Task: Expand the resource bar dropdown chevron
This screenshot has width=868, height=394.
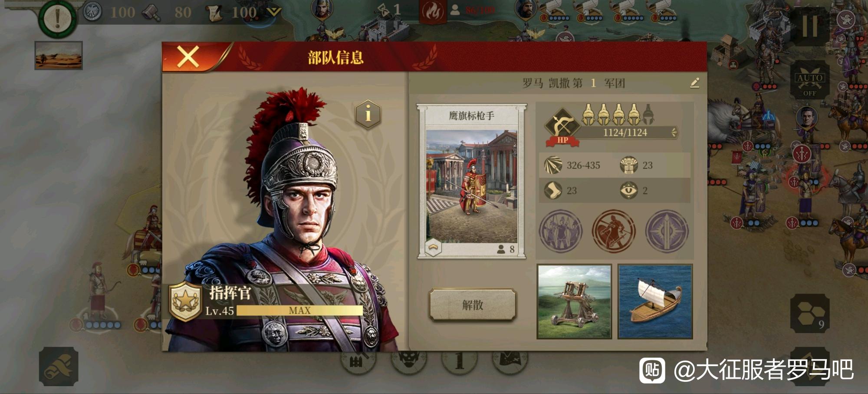Action: pyautogui.click(x=273, y=12)
